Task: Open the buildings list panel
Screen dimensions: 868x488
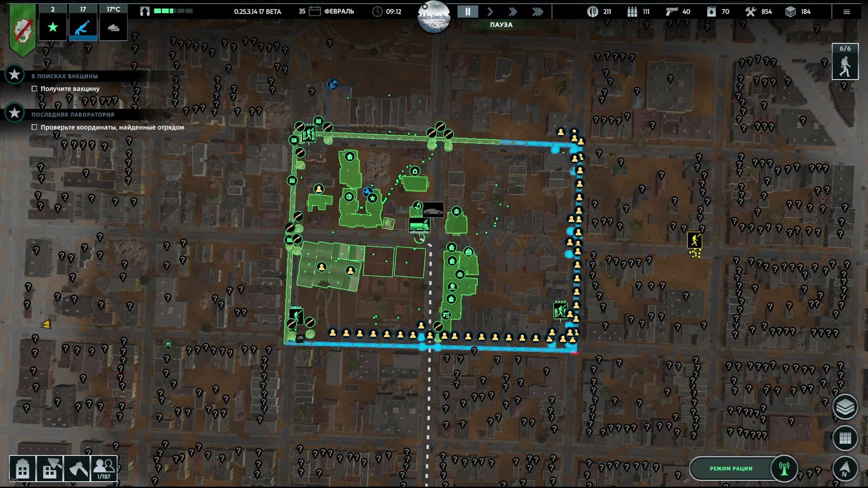Action: (x=22, y=469)
